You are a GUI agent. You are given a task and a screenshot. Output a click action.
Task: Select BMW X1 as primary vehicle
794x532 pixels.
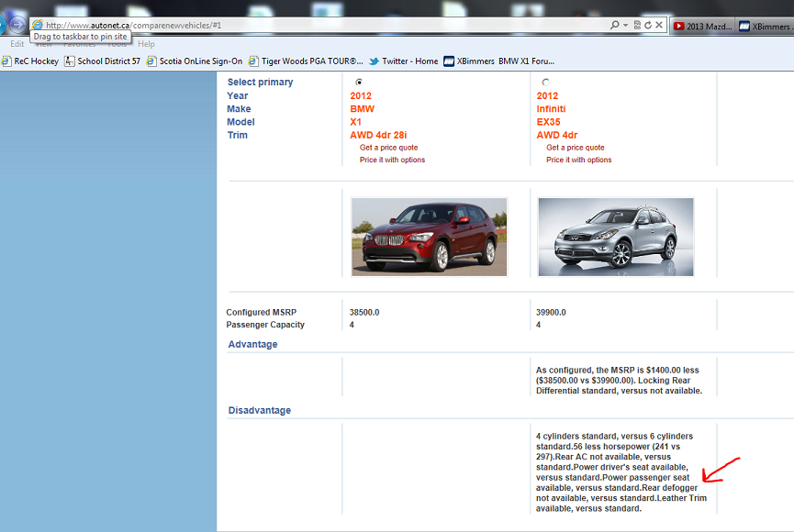pyautogui.click(x=359, y=82)
